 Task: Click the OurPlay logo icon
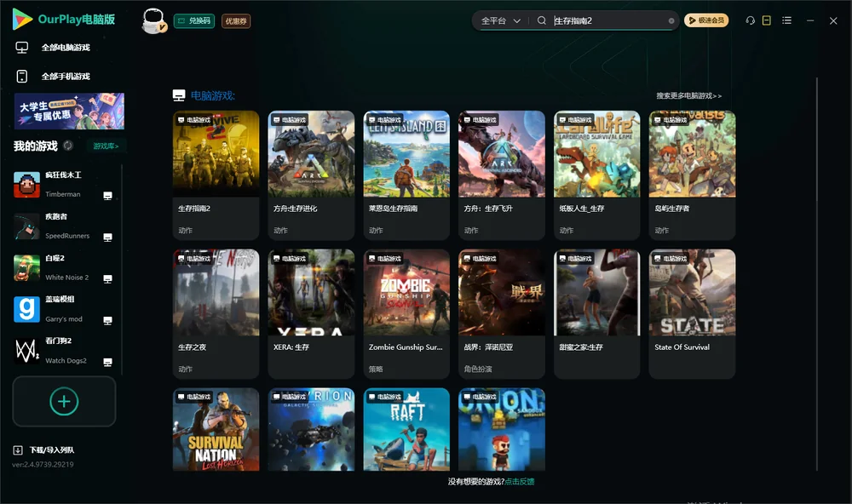point(22,19)
